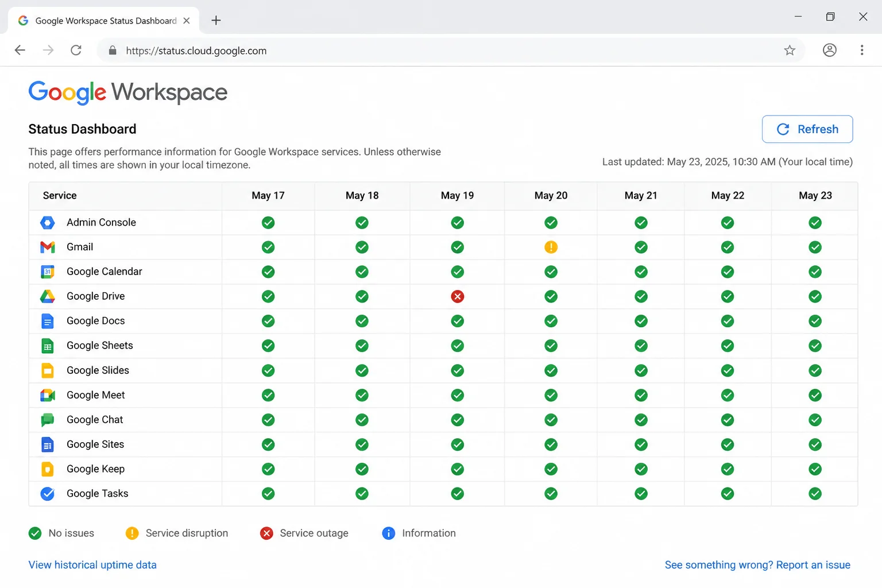Click the Google Drive triangle icon
This screenshot has height=588, width=882.
pos(48,296)
